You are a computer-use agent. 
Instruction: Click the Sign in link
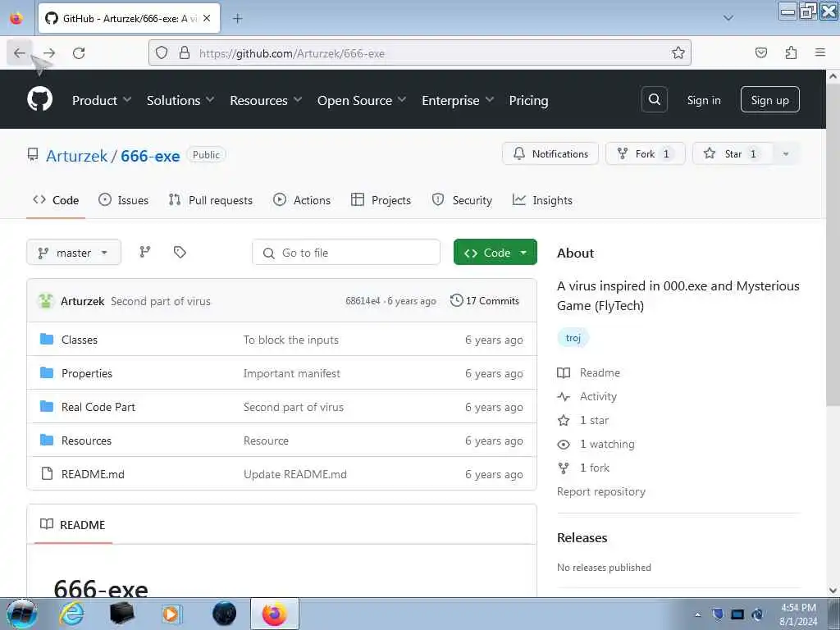point(703,100)
